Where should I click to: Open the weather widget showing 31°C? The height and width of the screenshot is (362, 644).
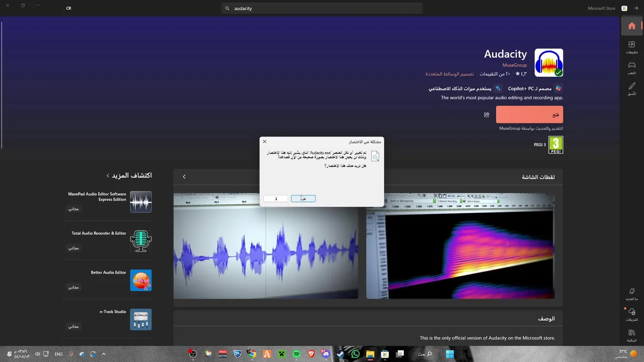click(x=627, y=354)
